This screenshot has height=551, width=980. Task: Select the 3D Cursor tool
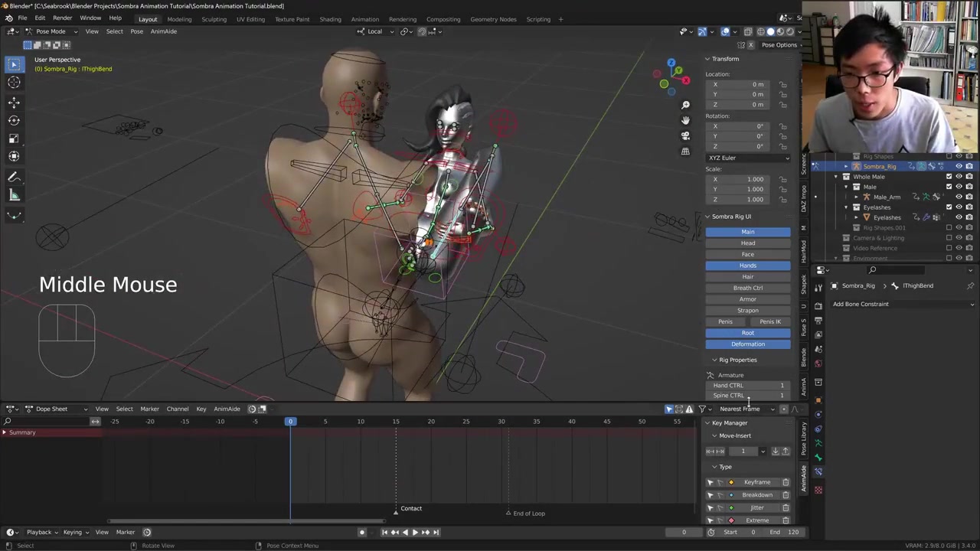[x=14, y=83]
